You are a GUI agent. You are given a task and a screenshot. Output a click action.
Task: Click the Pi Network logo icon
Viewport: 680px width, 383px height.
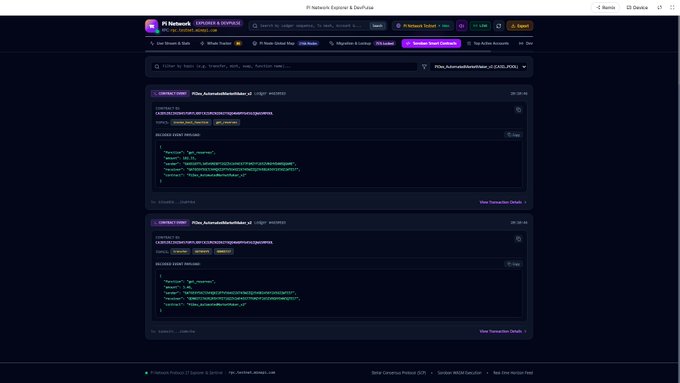151,26
